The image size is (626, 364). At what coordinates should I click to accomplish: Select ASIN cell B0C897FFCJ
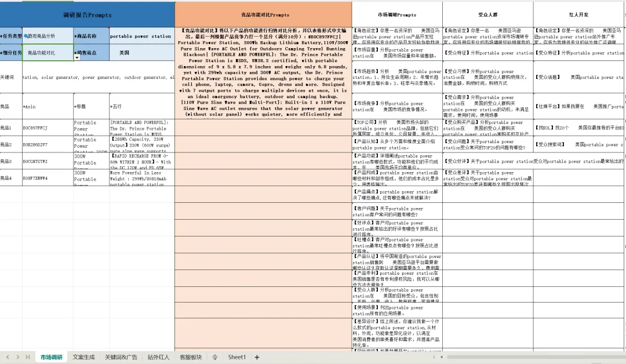pyautogui.click(x=48, y=128)
